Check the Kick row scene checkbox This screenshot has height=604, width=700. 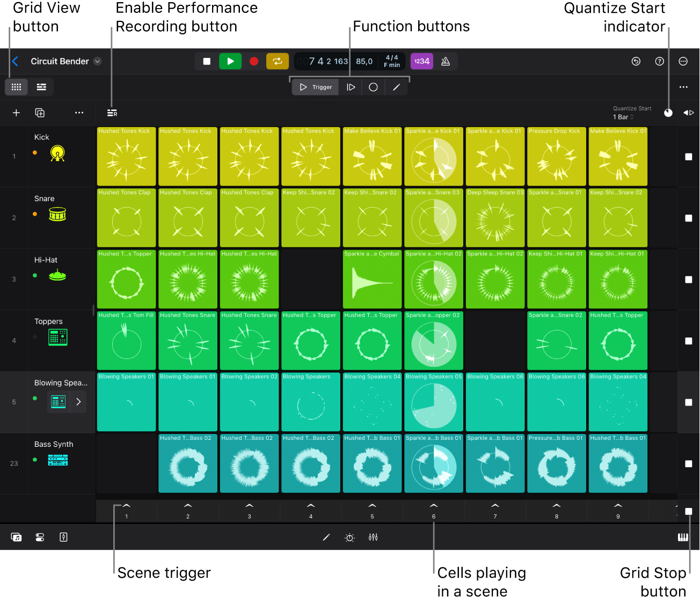click(x=689, y=157)
